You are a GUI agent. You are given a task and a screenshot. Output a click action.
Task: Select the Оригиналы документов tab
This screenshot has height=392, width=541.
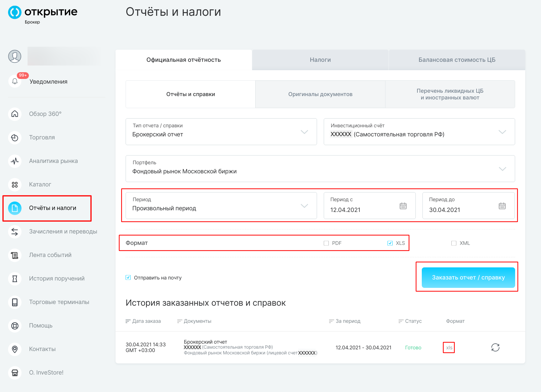[320, 94]
